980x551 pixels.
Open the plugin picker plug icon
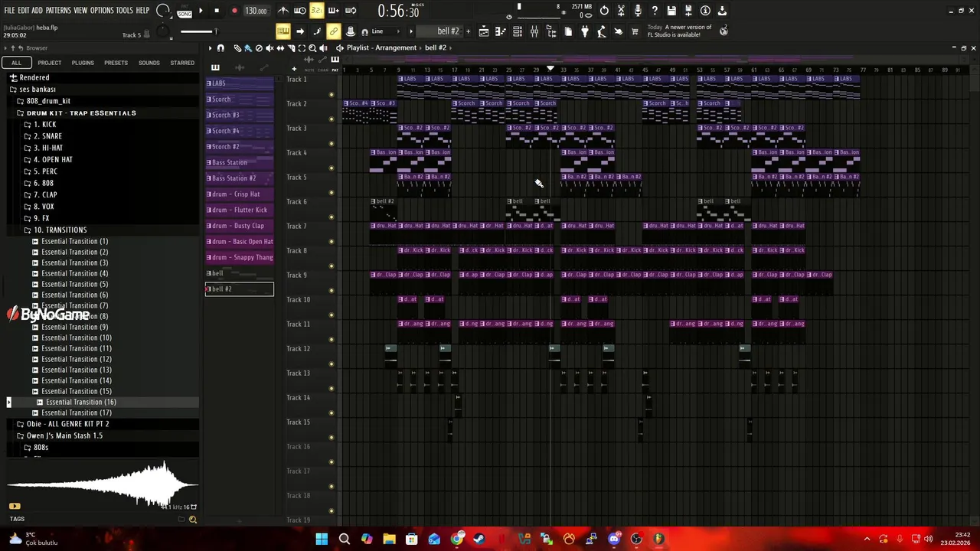pyautogui.click(x=585, y=31)
